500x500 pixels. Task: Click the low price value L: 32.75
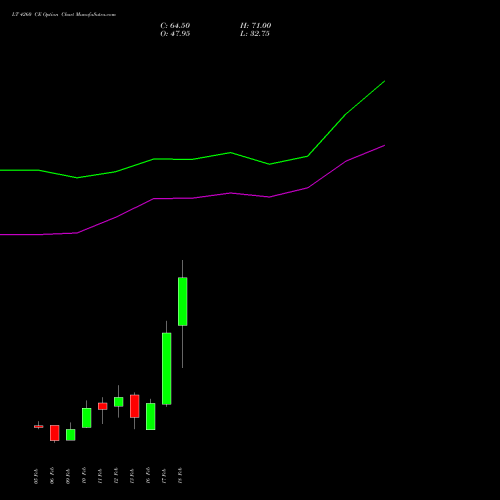tap(255, 34)
